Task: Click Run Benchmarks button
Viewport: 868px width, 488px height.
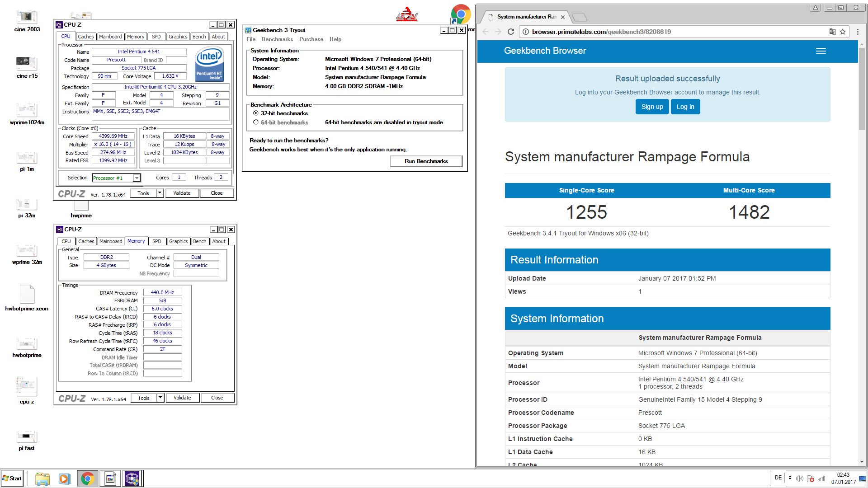Action: coord(426,161)
